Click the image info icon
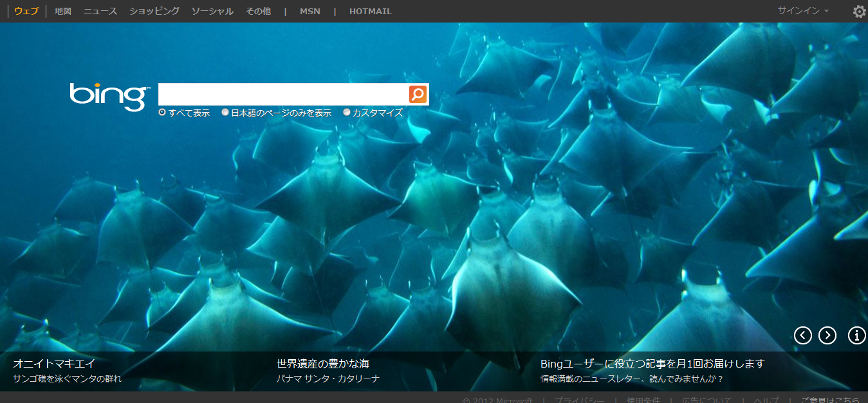Viewport: 868px width, 403px height. [x=856, y=335]
